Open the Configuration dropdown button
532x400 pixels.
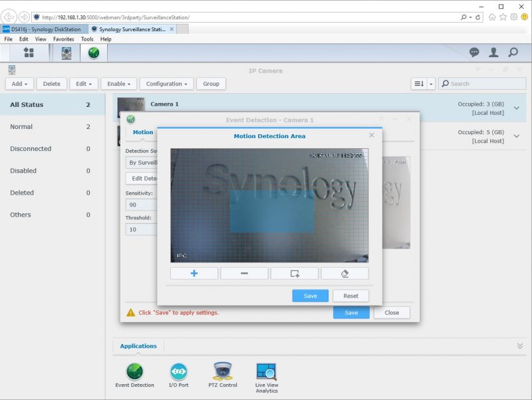[x=167, y=84]
